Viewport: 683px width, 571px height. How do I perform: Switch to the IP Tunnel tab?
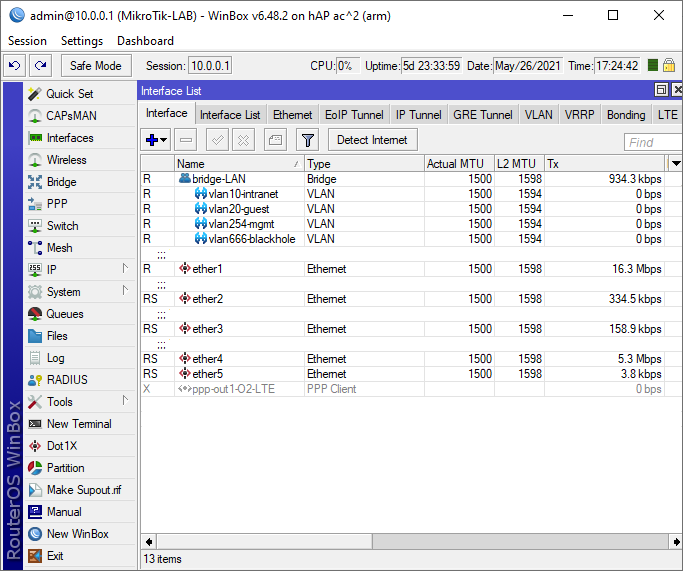(419, 115)
